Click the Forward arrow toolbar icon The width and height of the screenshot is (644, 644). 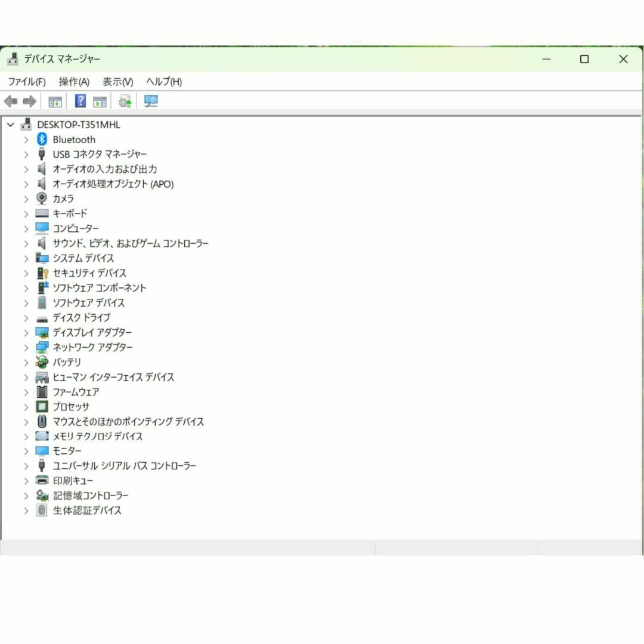click(x=30, y=101)
